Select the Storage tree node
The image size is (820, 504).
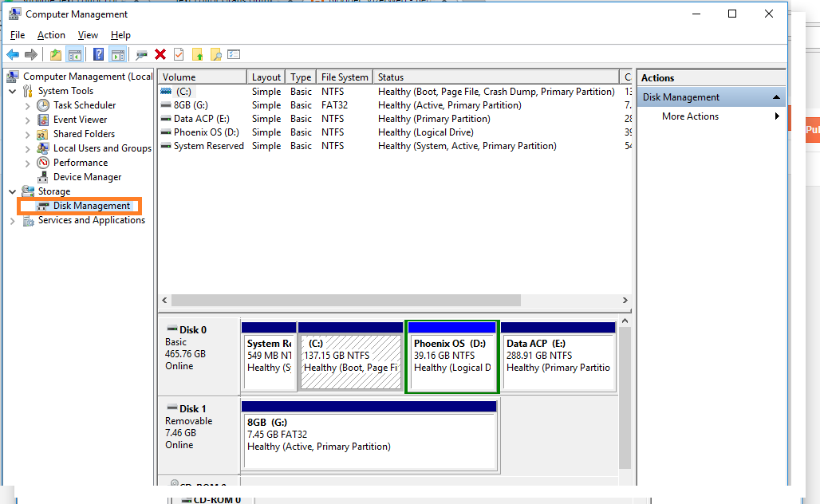[54, 191]
